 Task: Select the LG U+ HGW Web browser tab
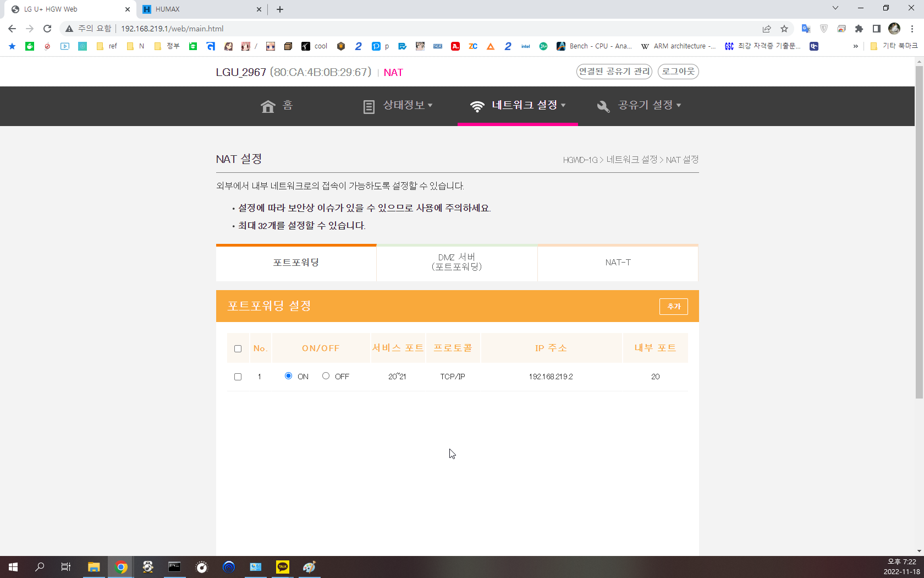[x=70, y=9]
